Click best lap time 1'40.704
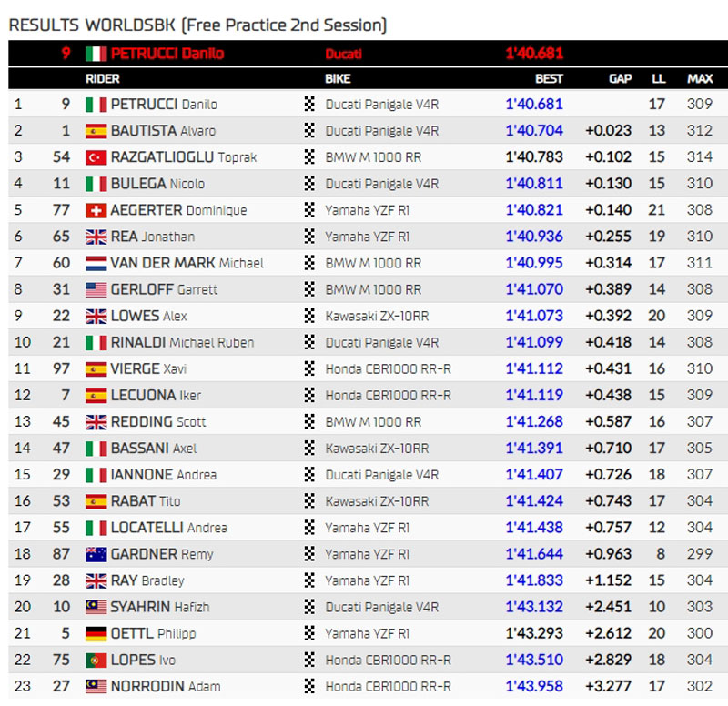Image resolution: width=728 pixels, height=706 pixels. [534, 131]
